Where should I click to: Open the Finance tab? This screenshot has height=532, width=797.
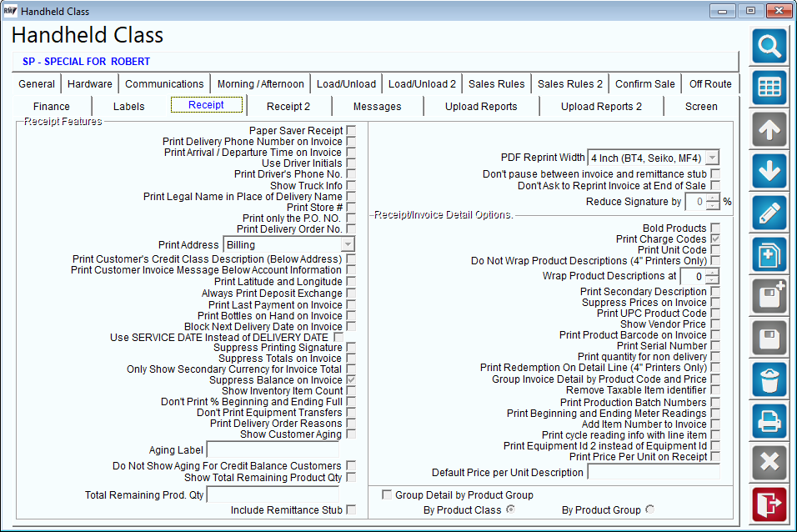pos(52,106)
